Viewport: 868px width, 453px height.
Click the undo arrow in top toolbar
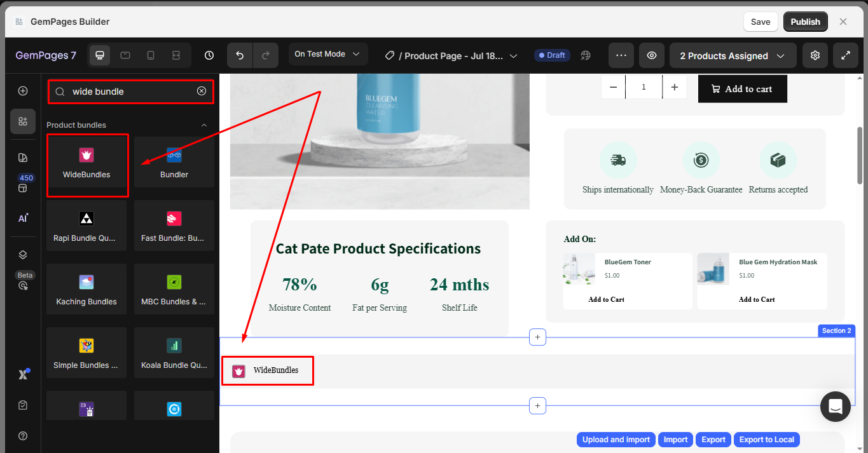point(240,55)
